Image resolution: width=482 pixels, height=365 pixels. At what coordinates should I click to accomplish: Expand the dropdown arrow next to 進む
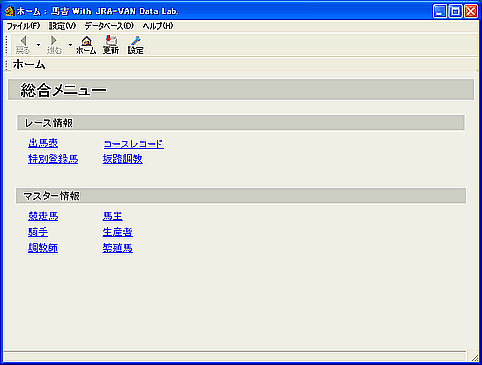pos(70,45)
